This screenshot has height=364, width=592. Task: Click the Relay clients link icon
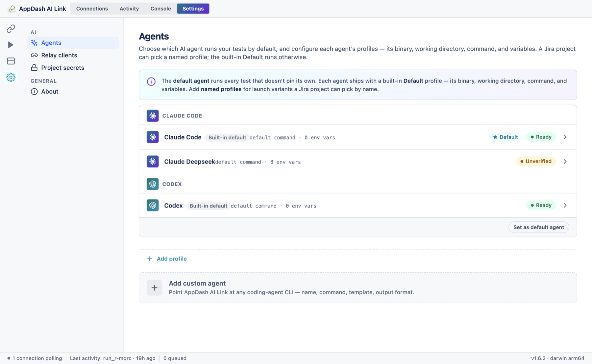(34, 55)
